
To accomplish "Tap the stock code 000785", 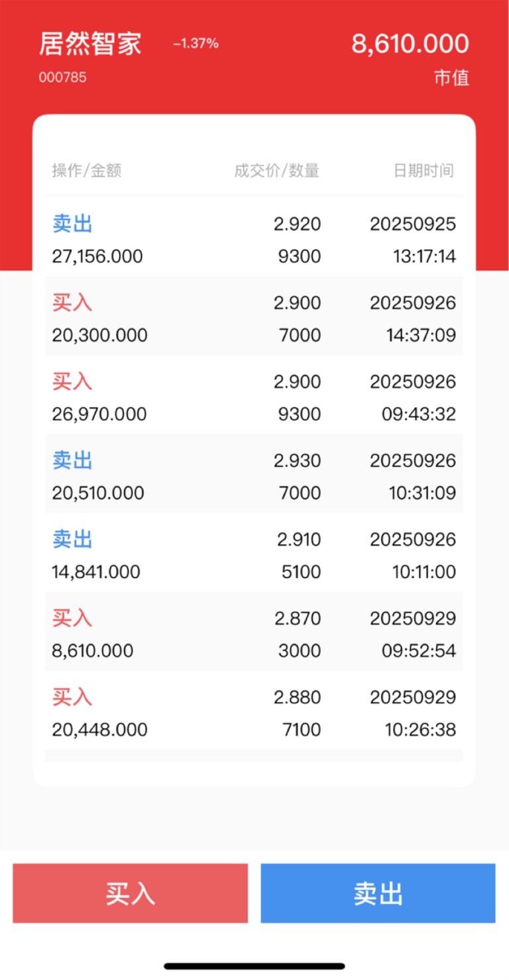I will [x=62, y=77].
